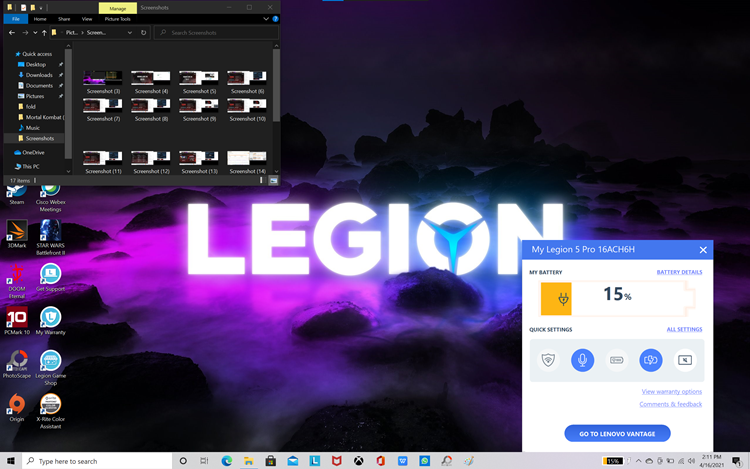Click the Type here to search box

pos(97,461)
